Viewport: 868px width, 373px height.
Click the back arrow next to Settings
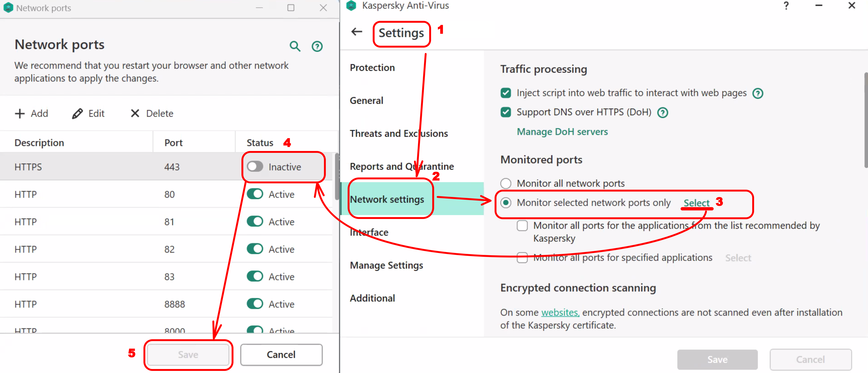[x=357, y=32]
